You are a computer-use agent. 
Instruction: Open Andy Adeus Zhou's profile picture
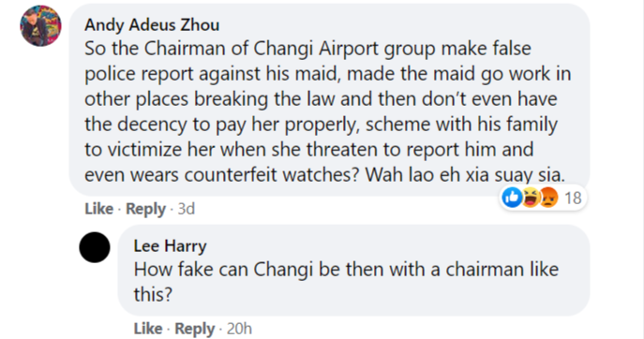tap(40, 26)
